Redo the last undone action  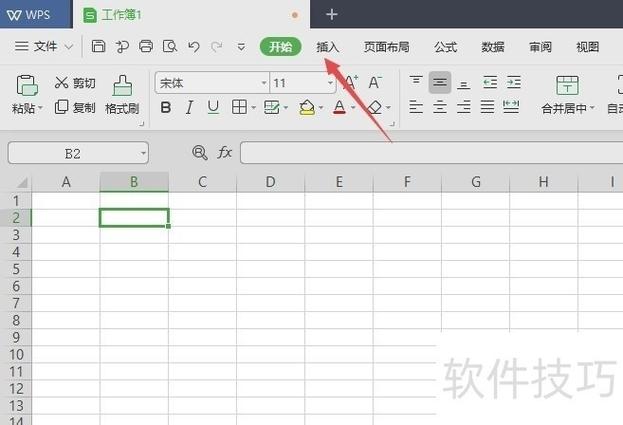(217, 47)
